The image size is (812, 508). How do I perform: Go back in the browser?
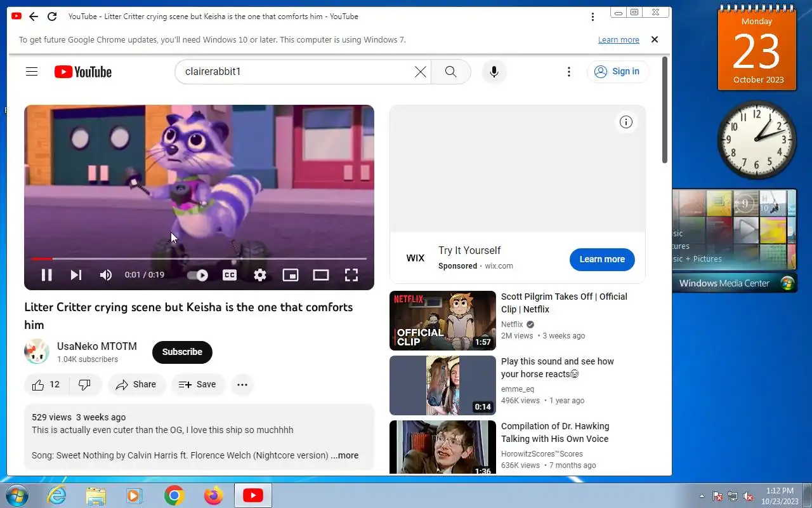[x=34, y=17]
